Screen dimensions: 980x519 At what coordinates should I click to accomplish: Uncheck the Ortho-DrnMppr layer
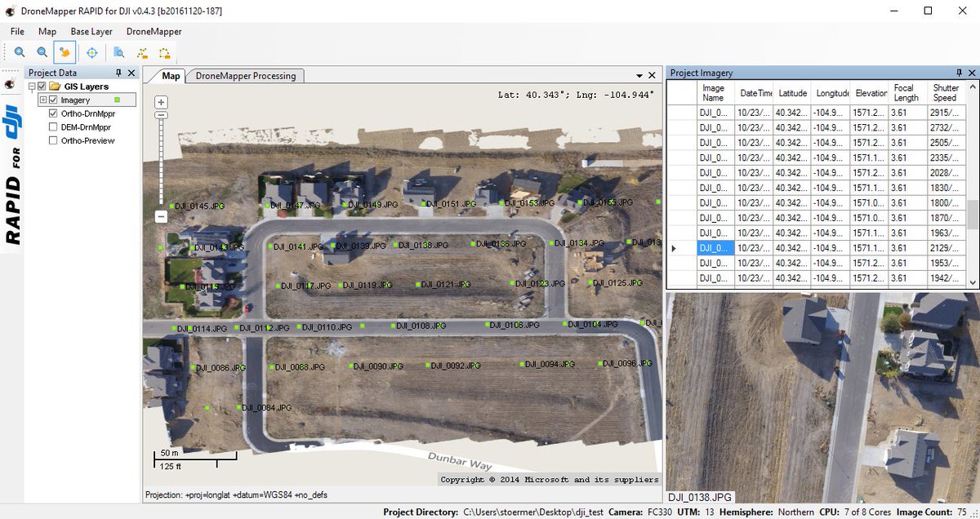[53, 114]
